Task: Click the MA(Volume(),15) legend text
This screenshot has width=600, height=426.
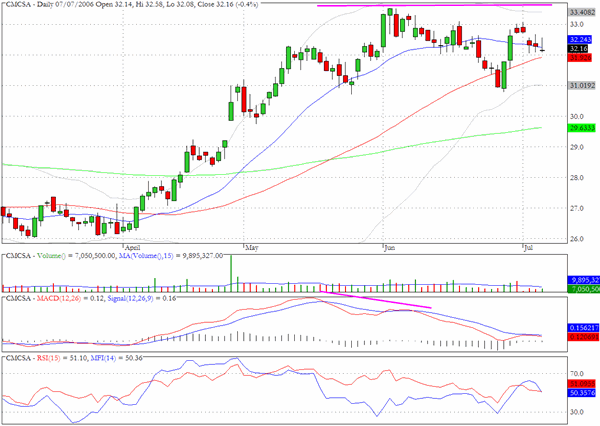Action: (x=146, y=256)
